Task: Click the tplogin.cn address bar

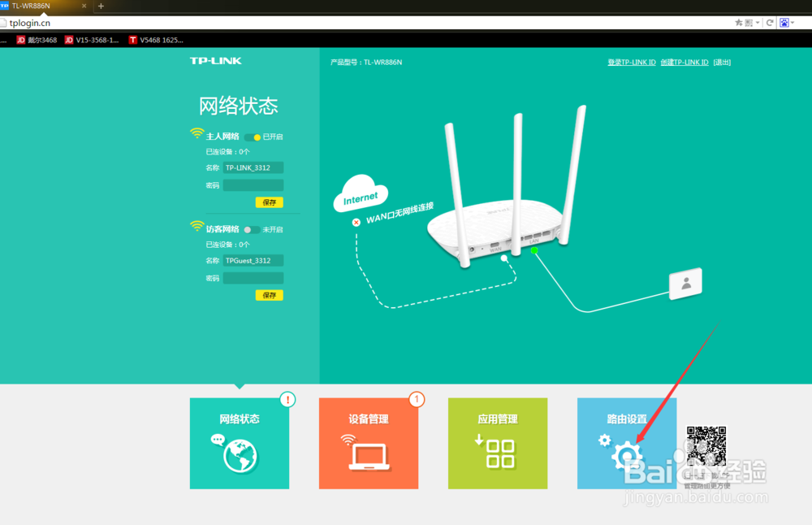Action: (362, 23)
